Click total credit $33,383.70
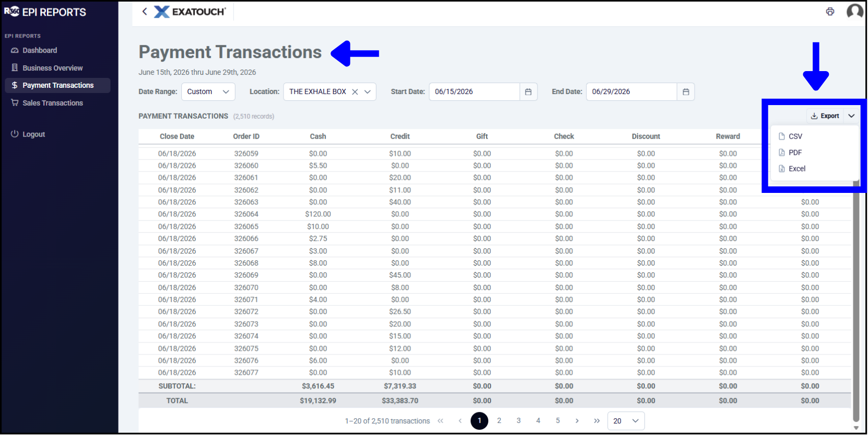The height and width of the screenshot is (436, 868). coord(400,401)
